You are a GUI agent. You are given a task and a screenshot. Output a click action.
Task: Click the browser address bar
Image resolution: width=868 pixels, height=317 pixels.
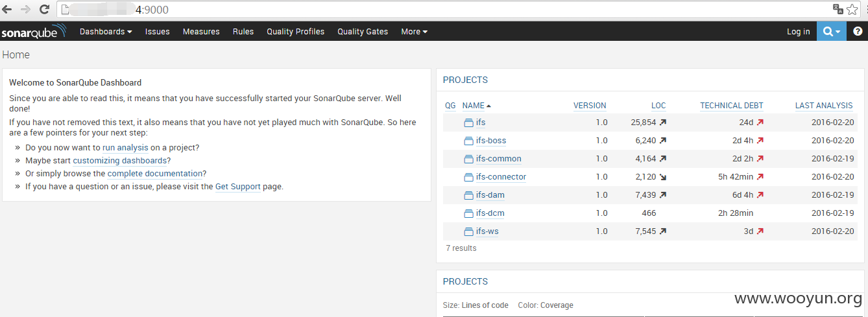[441, 9]
